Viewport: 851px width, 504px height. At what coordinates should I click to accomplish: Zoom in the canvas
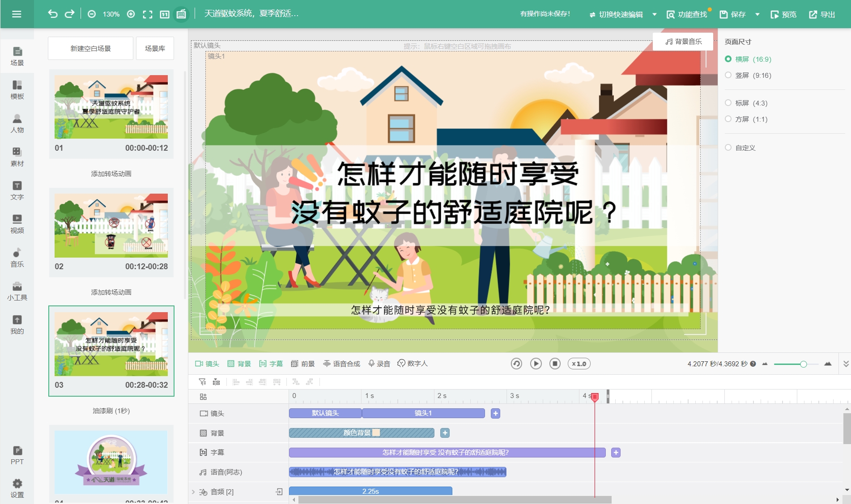click(131, 14)
